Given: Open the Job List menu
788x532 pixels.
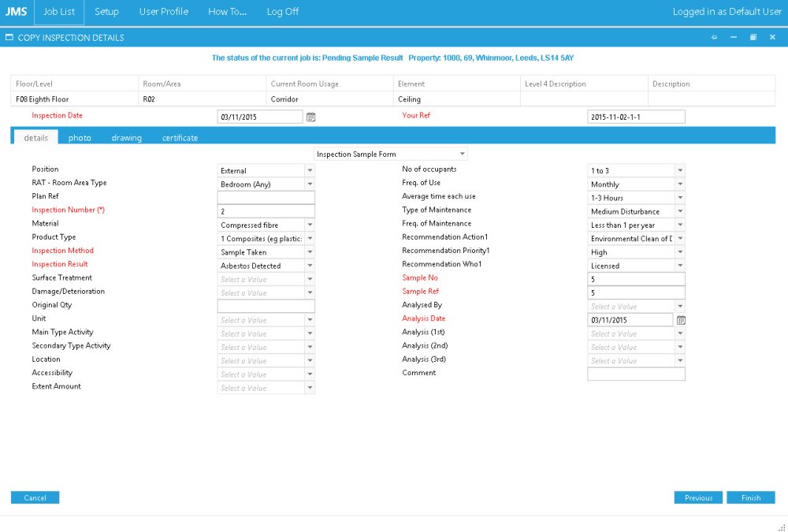Looking at the screenshot, I should pos(59,12).
